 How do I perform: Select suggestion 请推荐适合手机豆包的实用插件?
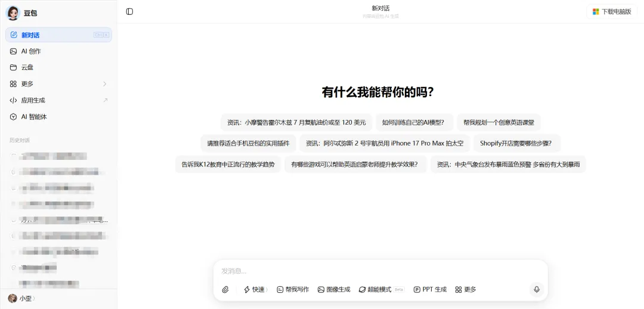248,143
